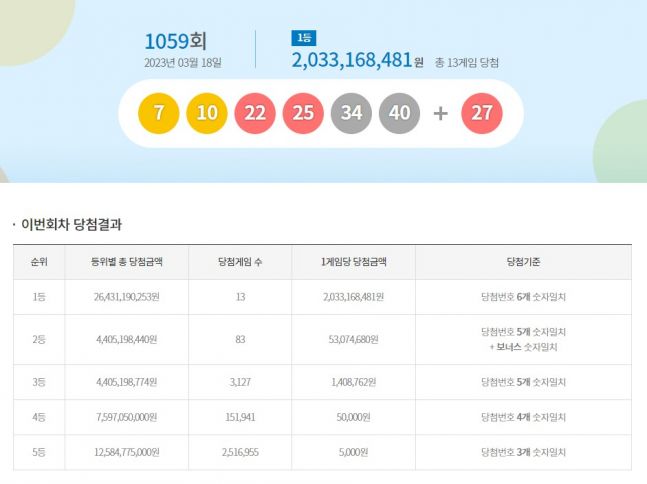This screenshot has height=484, width=647.
Task: Click the gray number 40 ball
Action: point(399,113)
